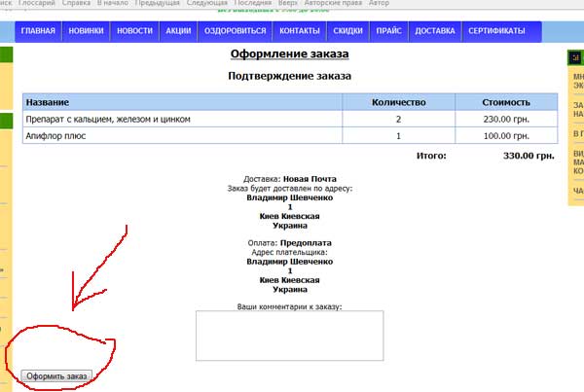Viewport: 584px width, 392px height.
Task: Click the Итого: label
Action: pyautogui.click(x=431, y=156)
